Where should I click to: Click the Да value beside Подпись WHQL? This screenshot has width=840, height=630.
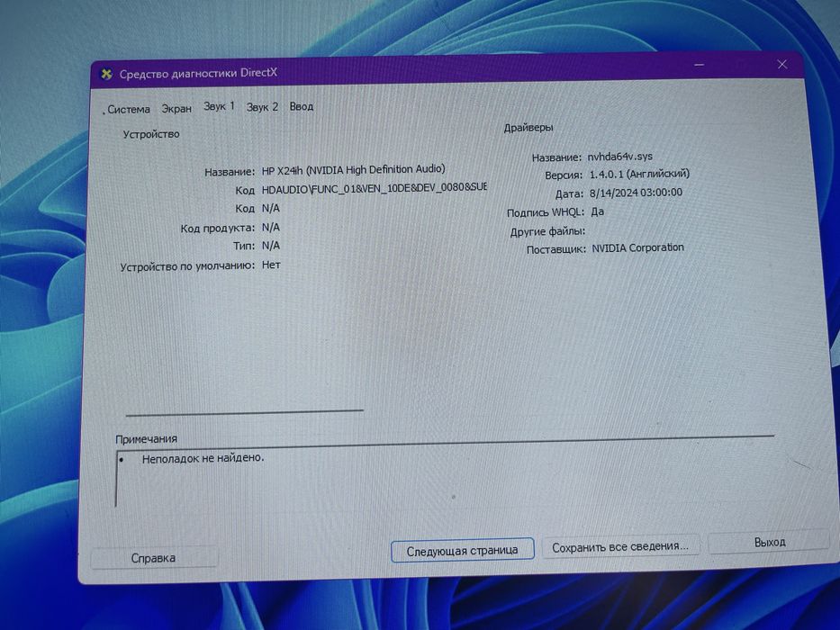click(597, 211)
